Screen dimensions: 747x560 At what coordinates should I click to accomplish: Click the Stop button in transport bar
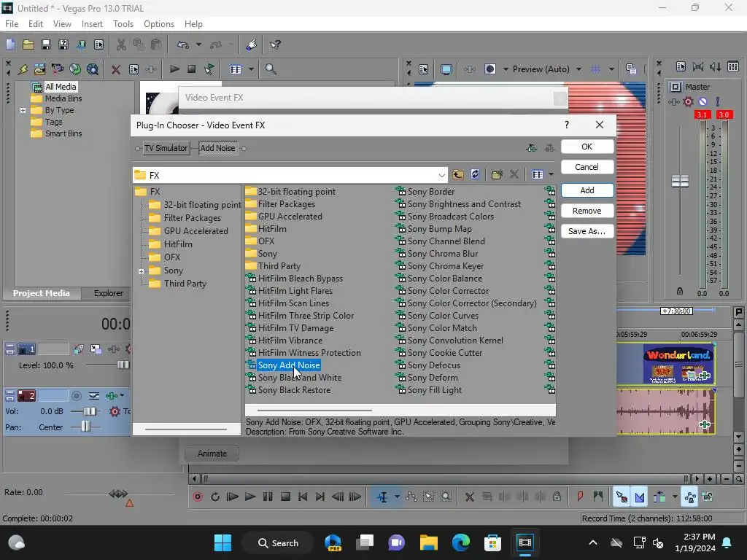[x=285, y=497]
